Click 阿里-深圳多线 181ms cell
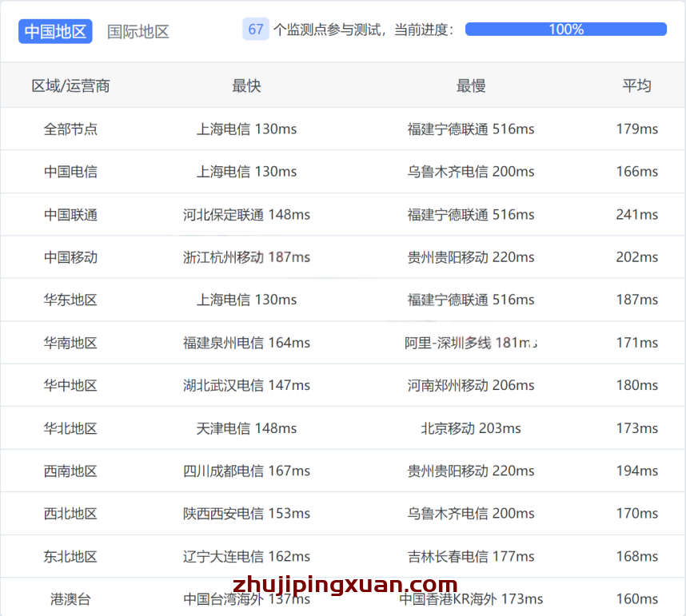 [471, 343]
